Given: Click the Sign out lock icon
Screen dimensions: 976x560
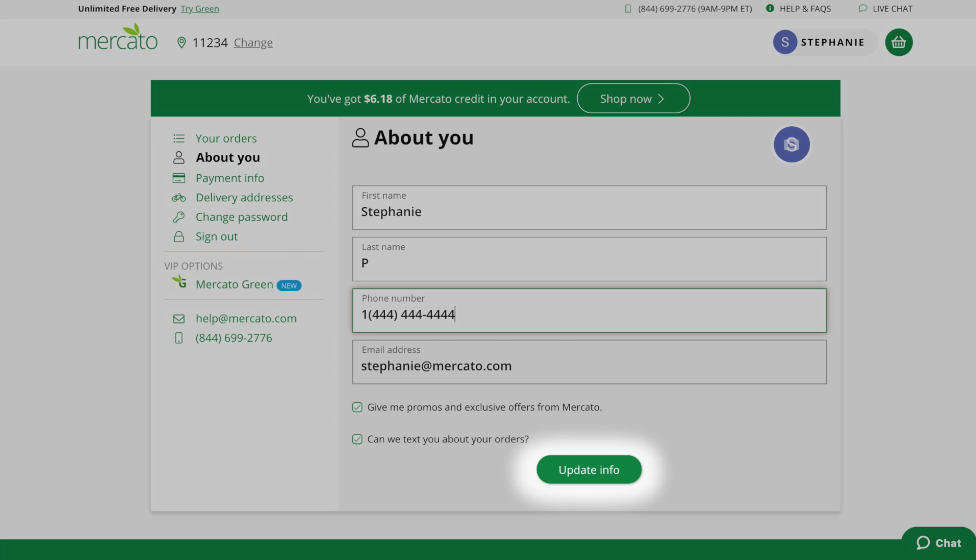Looking at the screenshot, I should tap(179, 237).
